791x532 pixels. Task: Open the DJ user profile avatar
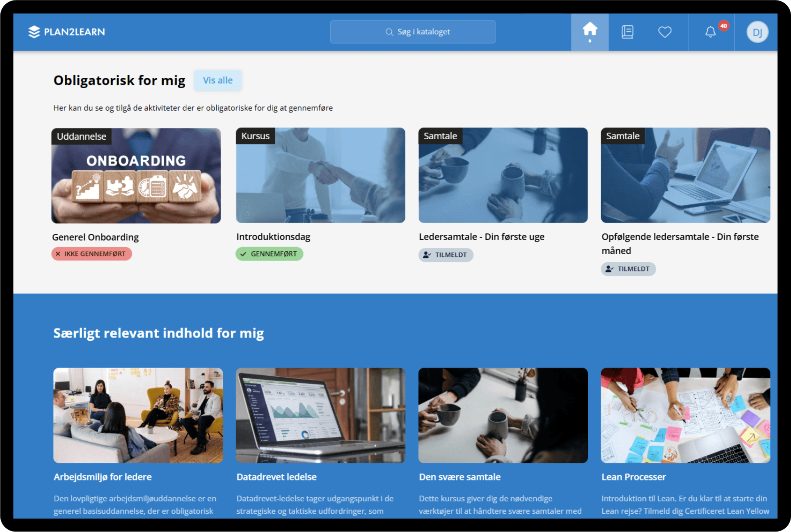tap(757, 32)
